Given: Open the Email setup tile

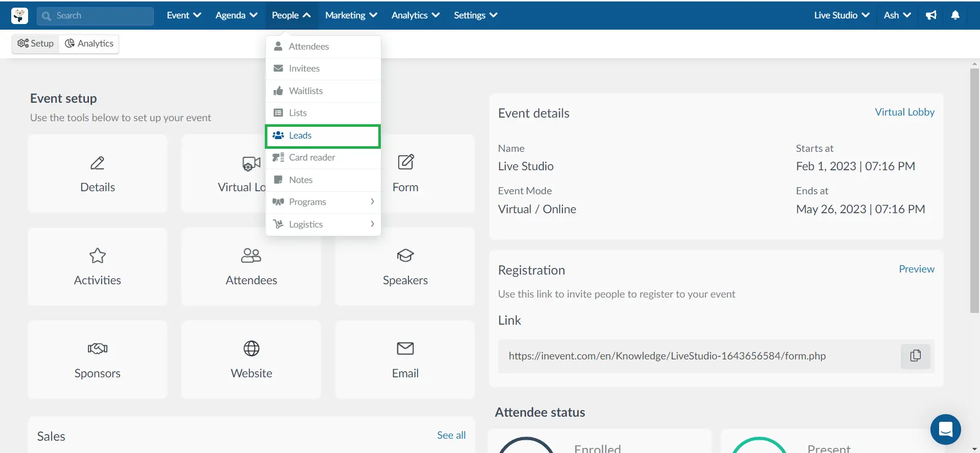Looking at the screenshot, I should pos(405,360).
